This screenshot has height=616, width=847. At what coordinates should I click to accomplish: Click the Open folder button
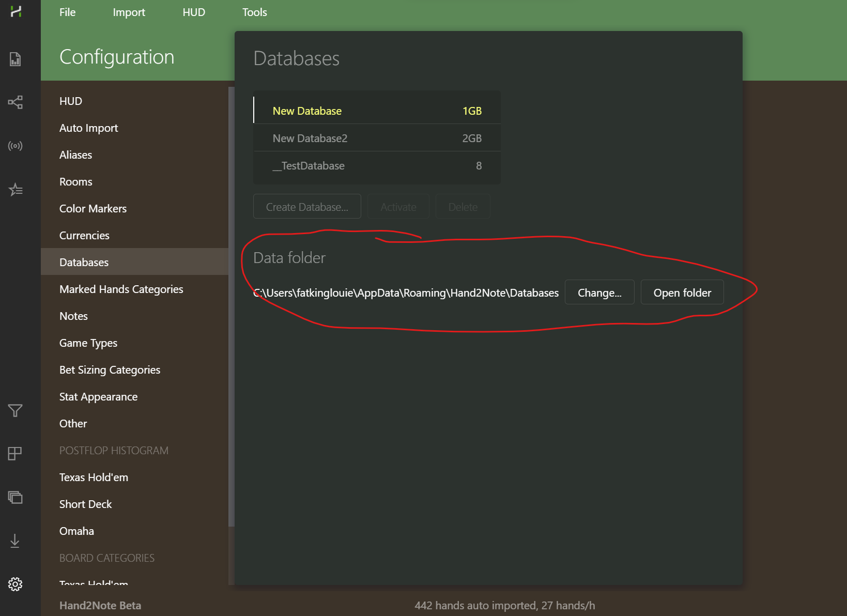pos(682,292)
